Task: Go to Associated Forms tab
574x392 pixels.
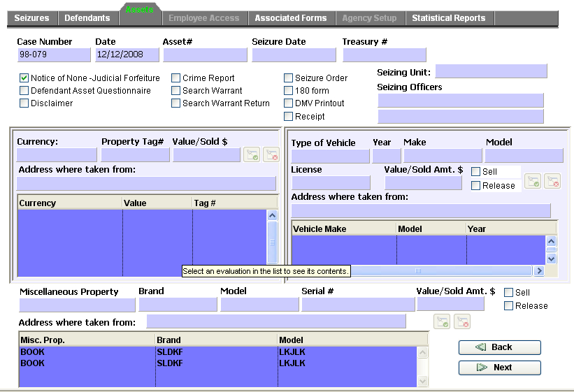Action: coord(291,18)
